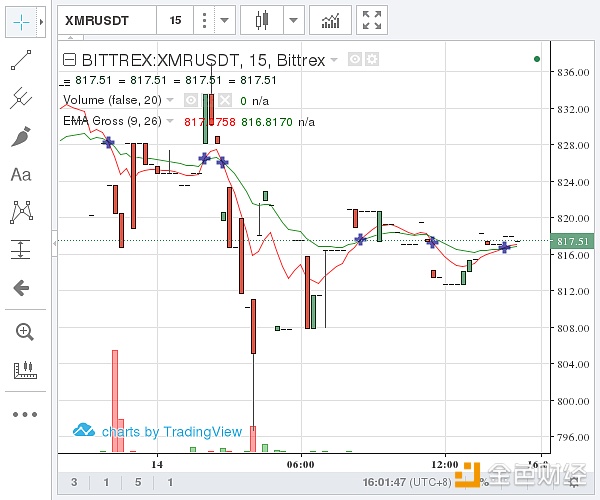600x500 pixels.
Task: Select the brush drawing tool
Action: (21, 137)
